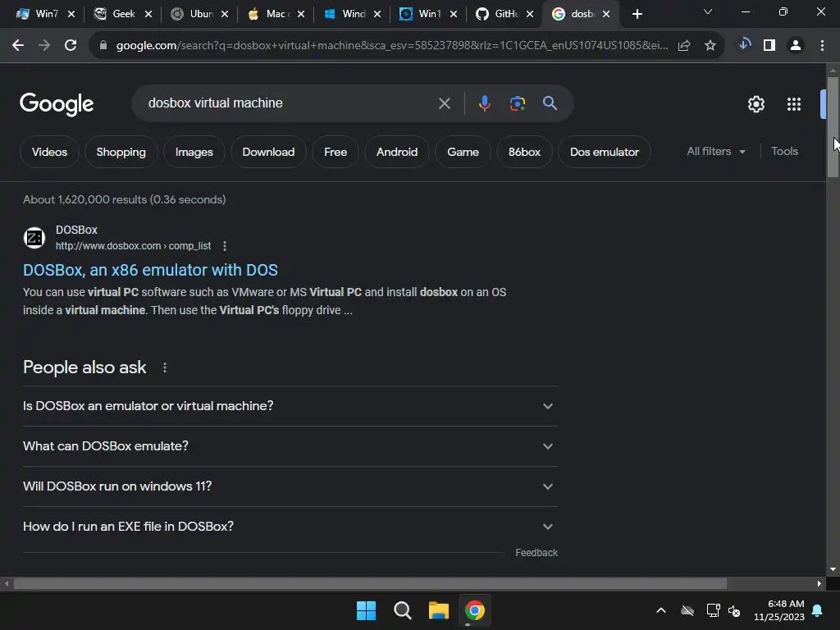Open the muted volume tray icon
This screenshot has height=630, width=840.
pos(734,610)
